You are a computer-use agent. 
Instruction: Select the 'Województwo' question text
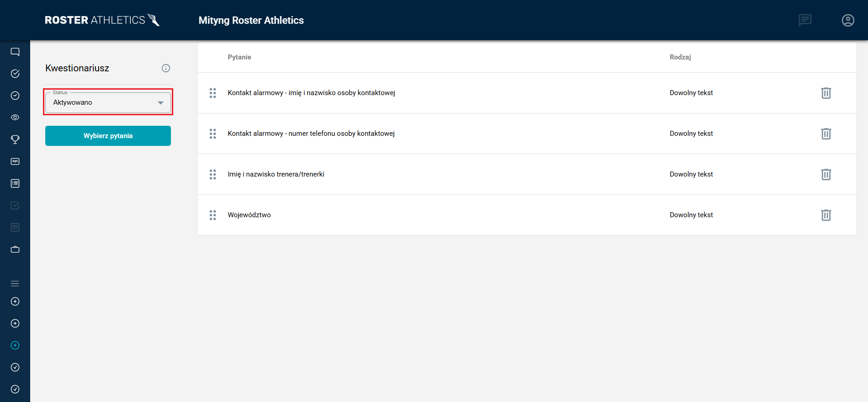tap(249, 215)
